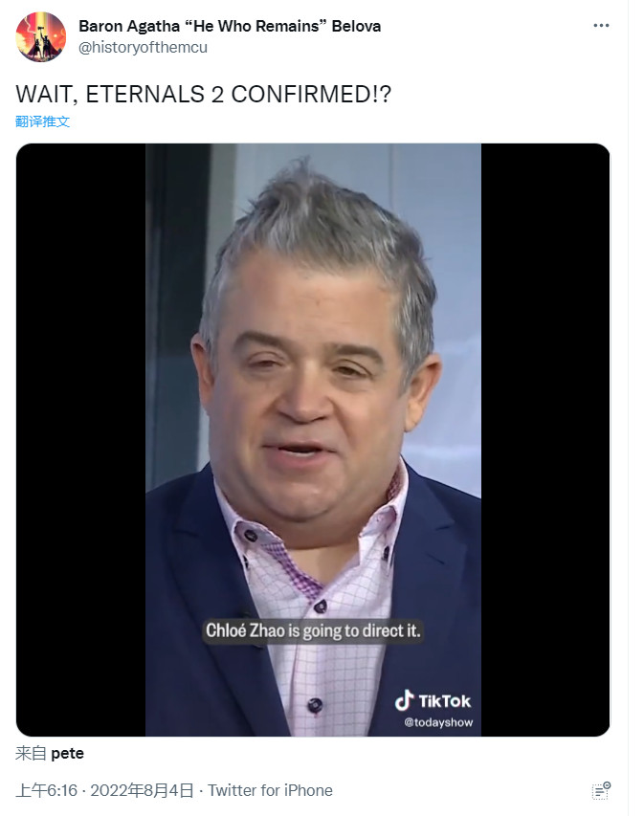Click the 2022年8月4日 date link
The width and height of the screenshot is (644, 816).
pyautogui.click(x=143, y=790)
